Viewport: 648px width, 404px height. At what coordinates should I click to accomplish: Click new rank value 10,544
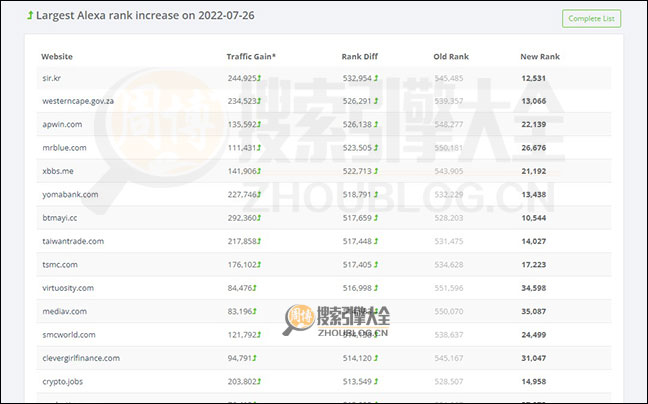click(x=534, y=218)
